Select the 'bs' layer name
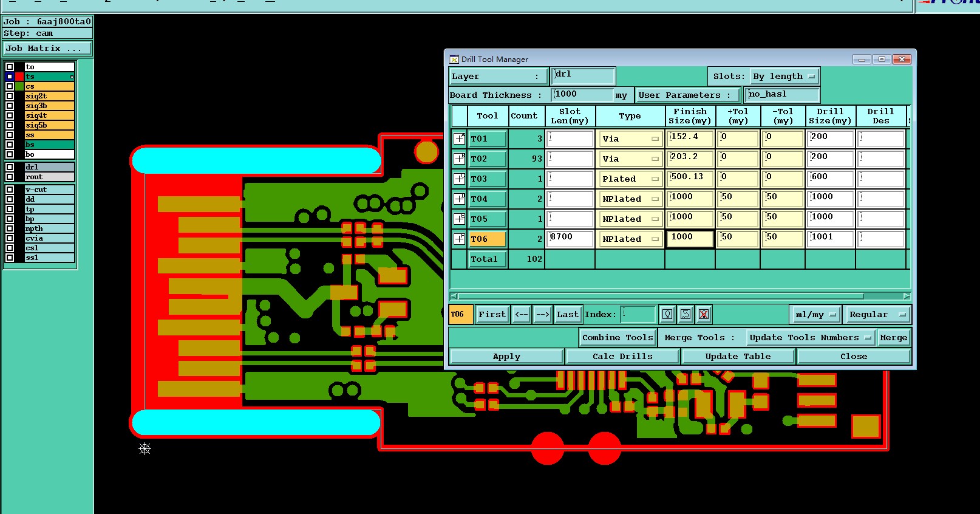Image resolution: width=980 pixels, height=514 pixels. click(50, 145)
